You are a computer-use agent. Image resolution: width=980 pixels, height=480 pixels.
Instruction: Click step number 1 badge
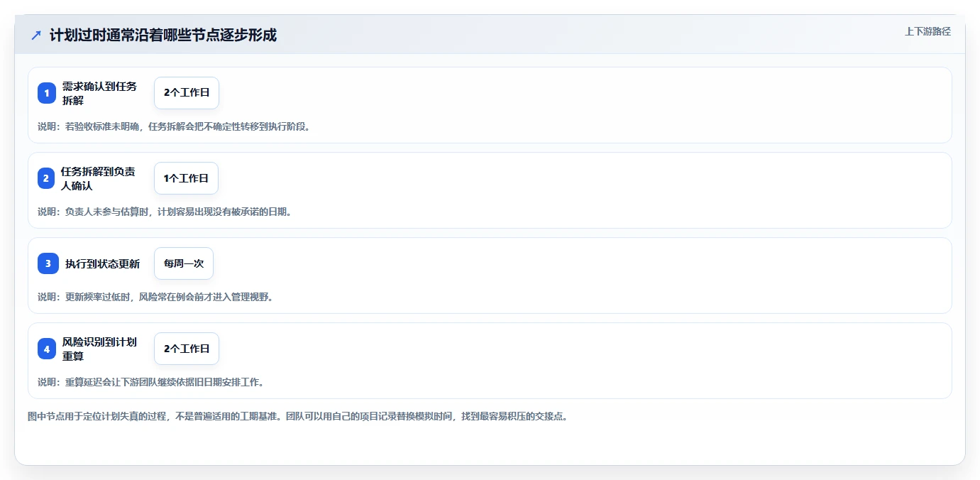[47, 93]
